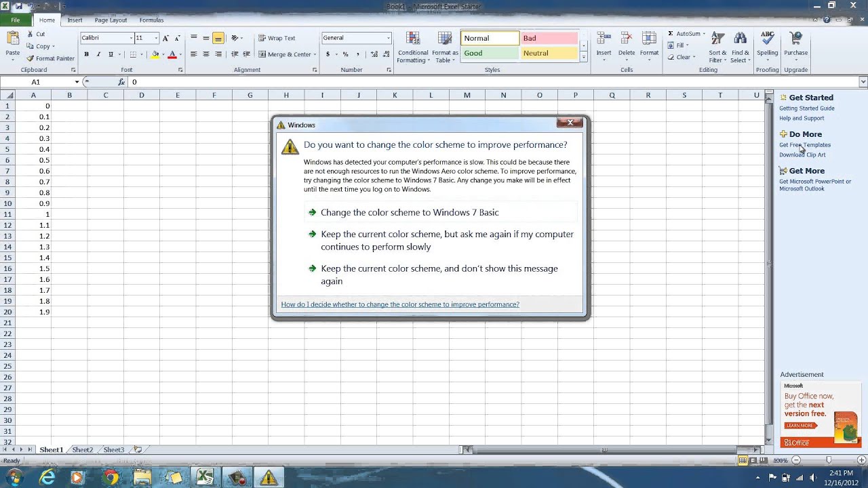This screenshot has height=488, width=868.
Task: Choose Keep color scheme and don't show again
Action: coord(439,274)
